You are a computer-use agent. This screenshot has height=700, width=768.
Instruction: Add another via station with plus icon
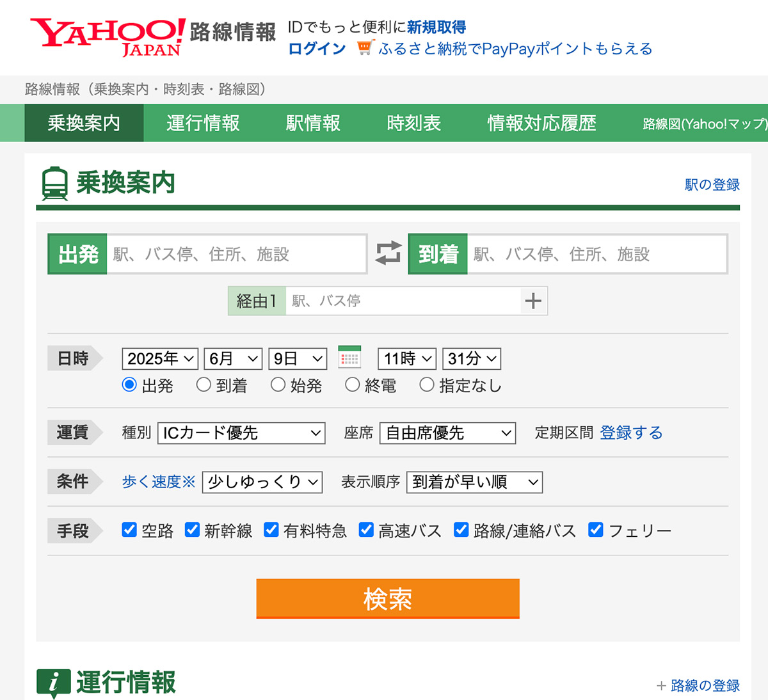[x=533, y=301]
